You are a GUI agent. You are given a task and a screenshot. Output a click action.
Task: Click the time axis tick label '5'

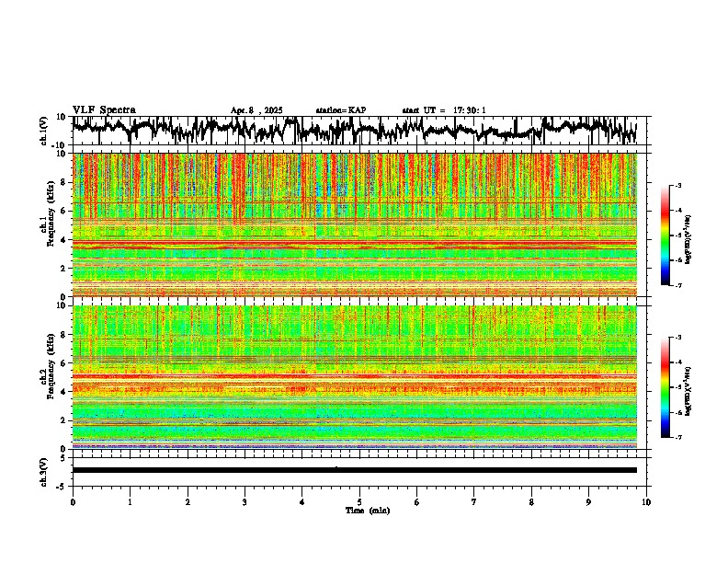(x=359, y=502)
